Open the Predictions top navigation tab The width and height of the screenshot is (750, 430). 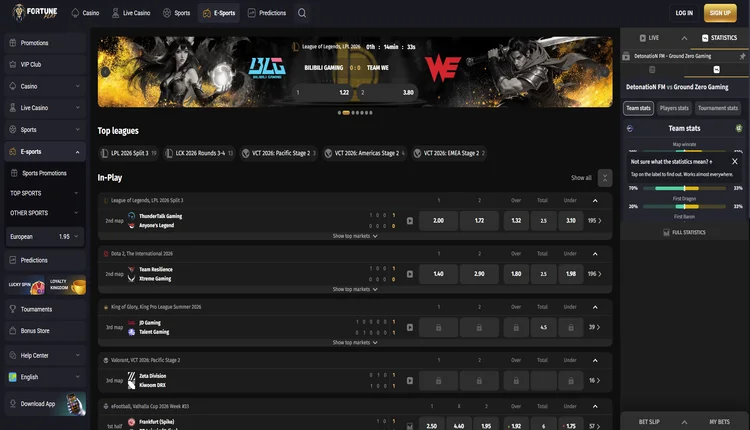tap(267, 13)
